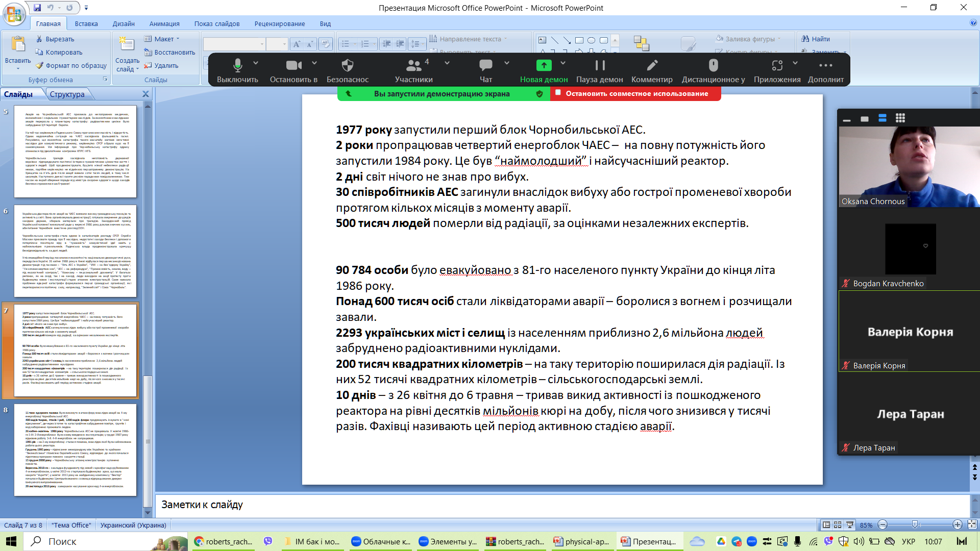Insert an oval shape from gallery
This screenshot has height=551, width=980.
pos(591,40)
